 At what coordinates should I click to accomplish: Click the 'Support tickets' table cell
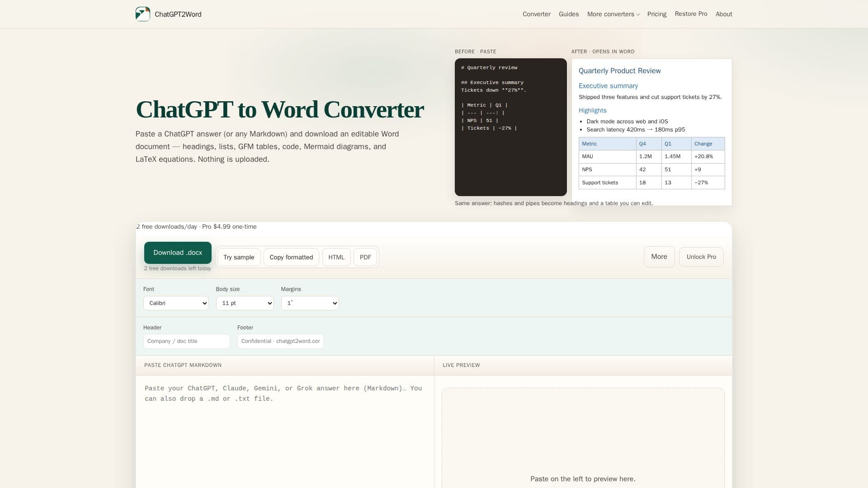click(x=607, y=183)
